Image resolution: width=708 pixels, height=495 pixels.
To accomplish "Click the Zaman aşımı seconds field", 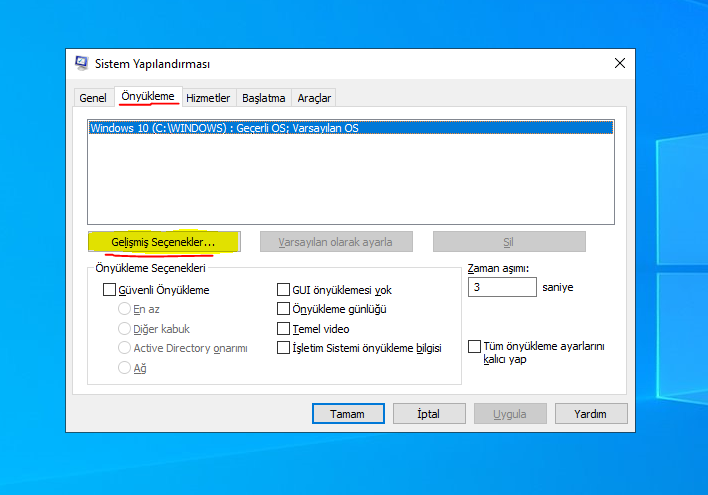I will click(502, 287).
